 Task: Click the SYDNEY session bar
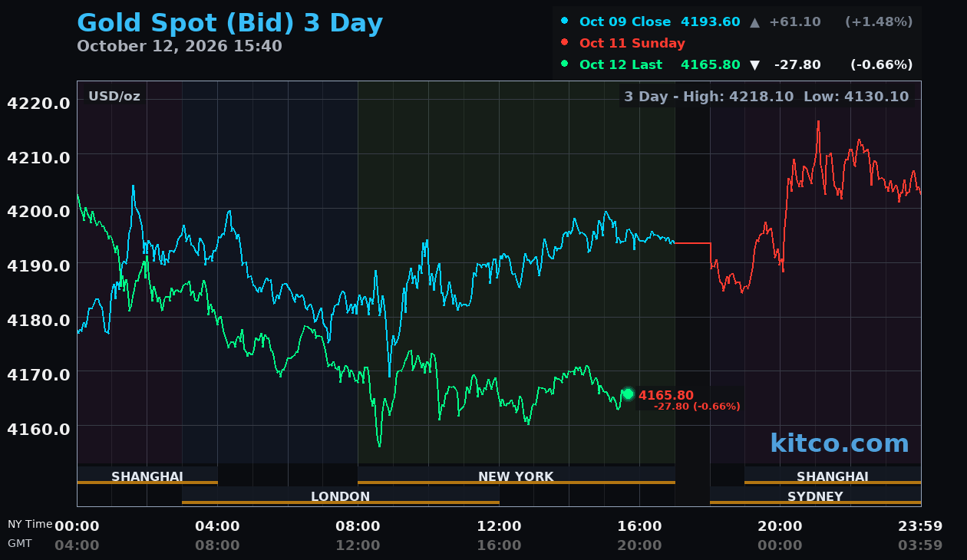tap(815, 496)
